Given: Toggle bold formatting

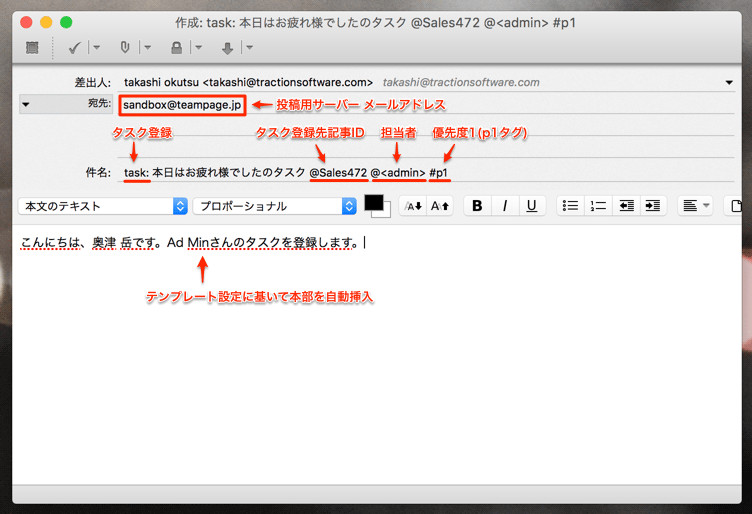Looking at the screenshot, I should (477, 206).
